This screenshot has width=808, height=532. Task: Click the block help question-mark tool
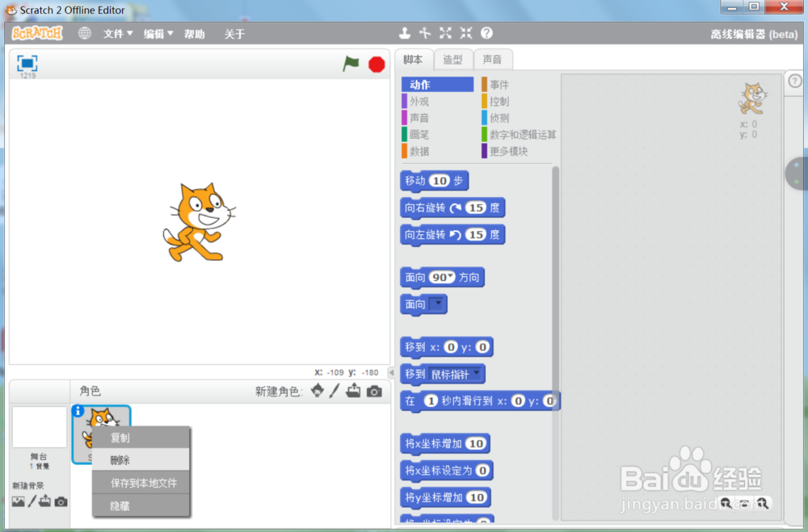tap(486, 33)
